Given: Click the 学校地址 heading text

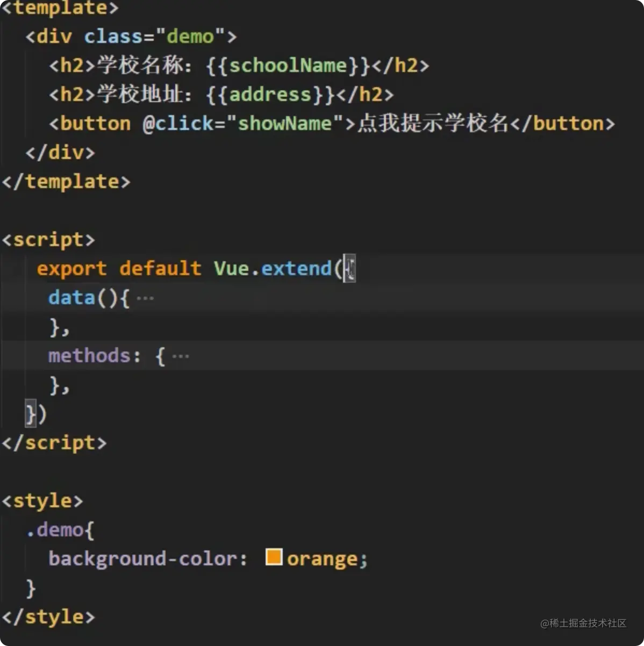Looking at the screenshot, I should 140,94.
